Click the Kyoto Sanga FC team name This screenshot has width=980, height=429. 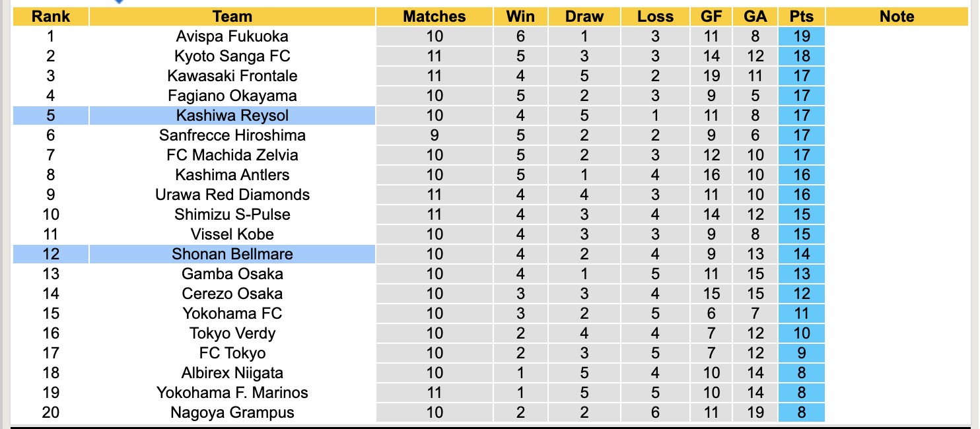coord(232,56)
